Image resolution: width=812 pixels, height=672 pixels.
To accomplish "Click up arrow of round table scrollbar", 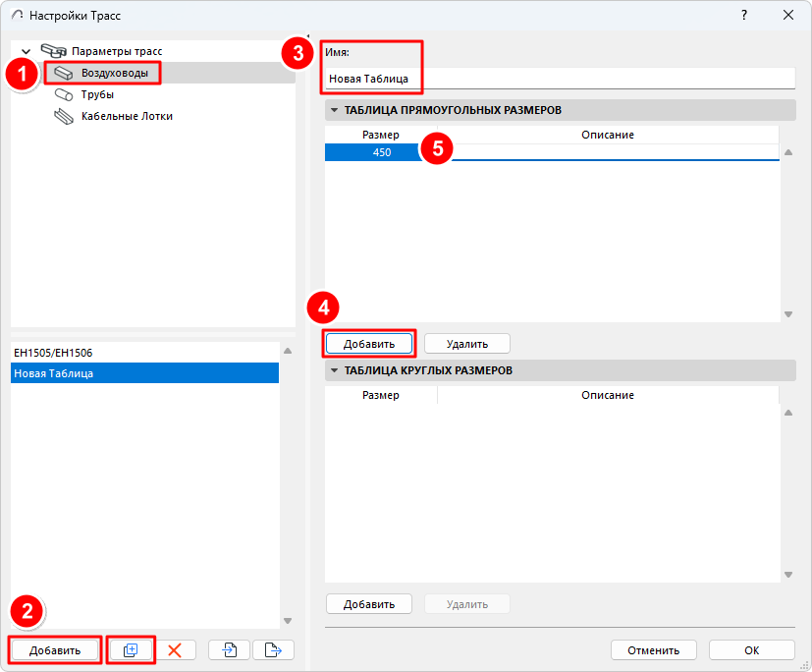I will tap(788, 413).
